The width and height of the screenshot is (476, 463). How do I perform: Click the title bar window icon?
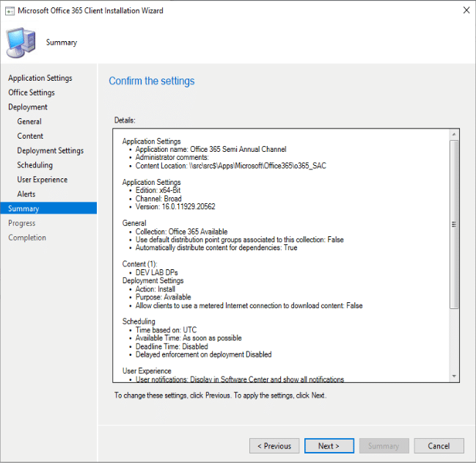[10, 11]
